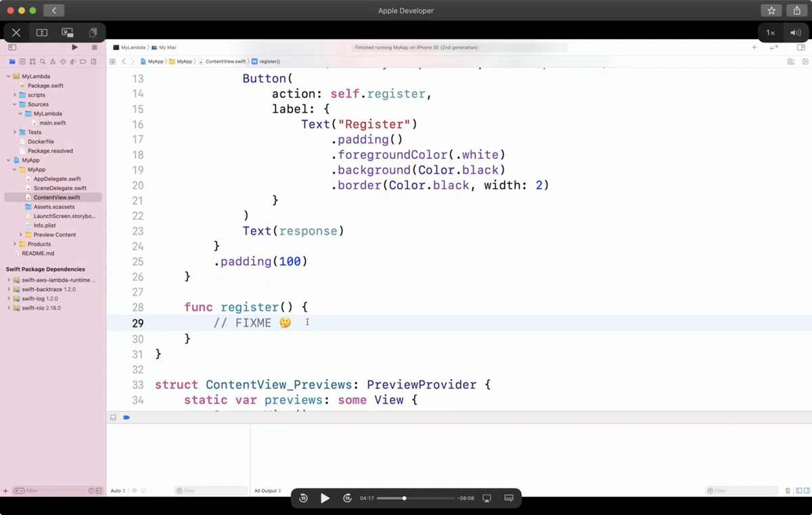
Task: Open the share menu in title bar
Action: point(797,11)
